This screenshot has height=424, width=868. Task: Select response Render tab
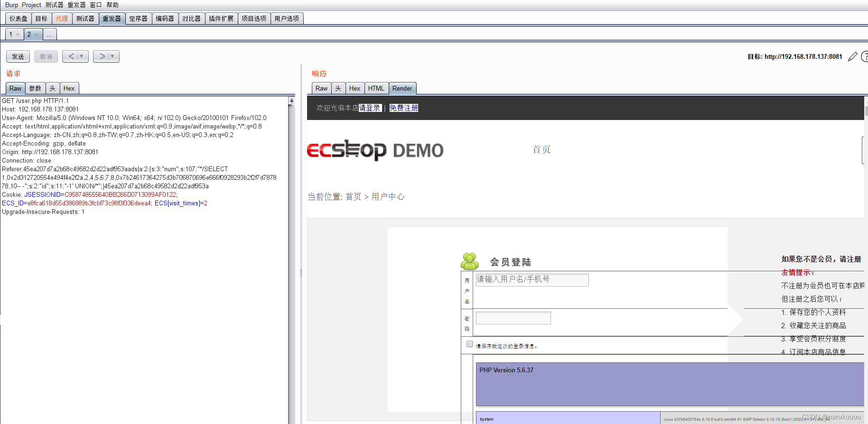click(x=402, y=88)
